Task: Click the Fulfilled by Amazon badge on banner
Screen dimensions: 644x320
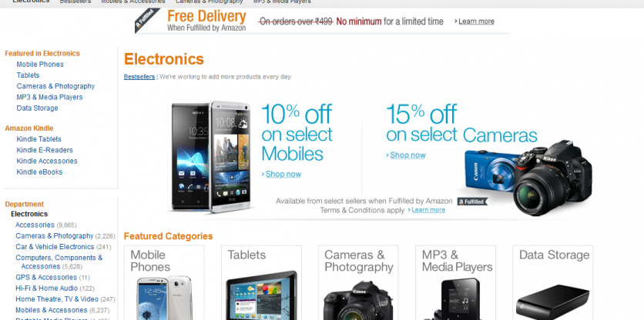Action: (x=147, y=21)
